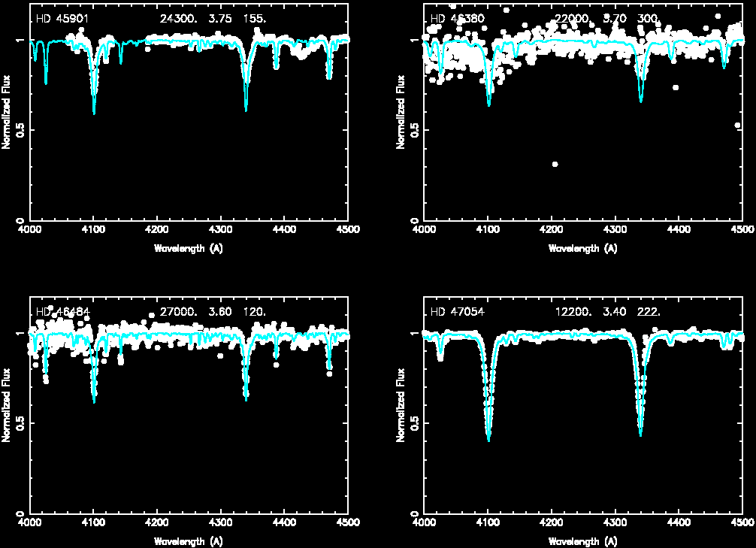Screen dimensions: 756x548
Task: Click the 4340 line trough in HD 46484 plot
Action: (x=246, y=398)
